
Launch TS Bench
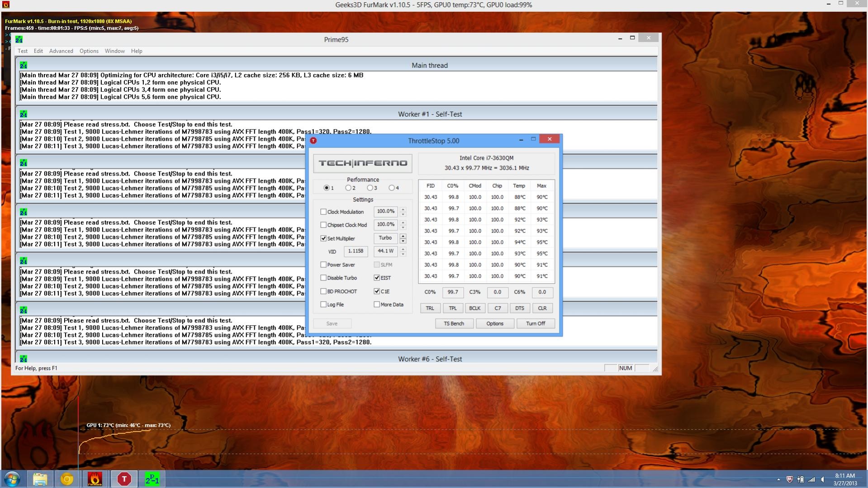pyautogui.click(x=454, y=324)
